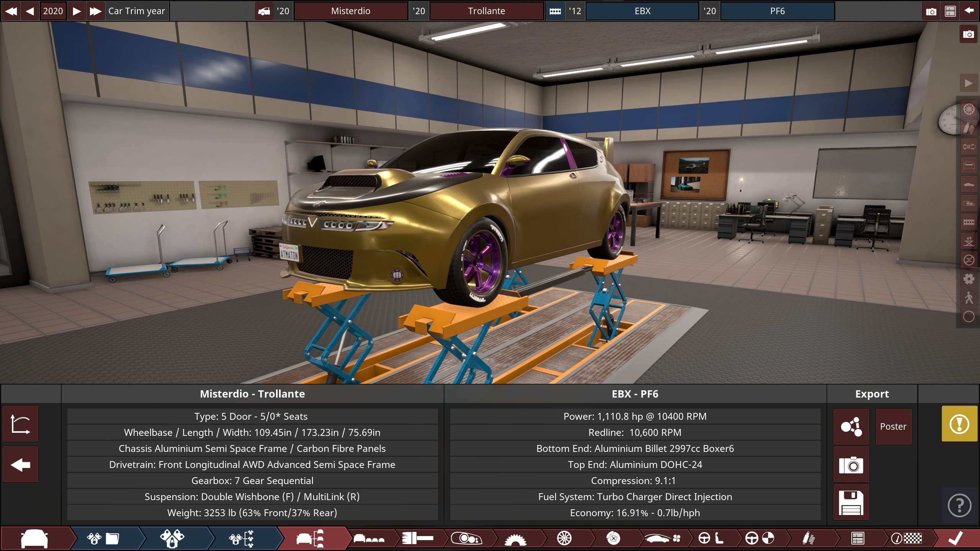Screen dimensions: 980x551
Task: Click the yellow warning exclamation button
Action: pyautogui.click(x=959, y=424)
